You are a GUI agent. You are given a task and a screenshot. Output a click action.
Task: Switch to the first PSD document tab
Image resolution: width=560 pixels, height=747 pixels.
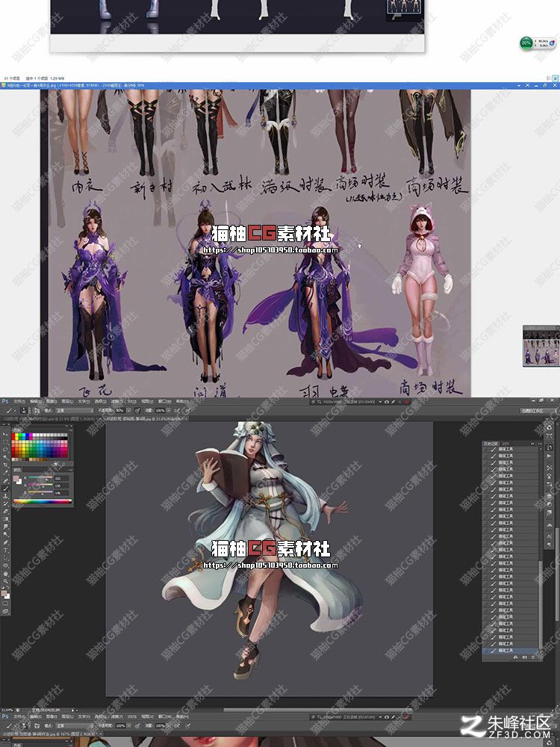(52, 419)
